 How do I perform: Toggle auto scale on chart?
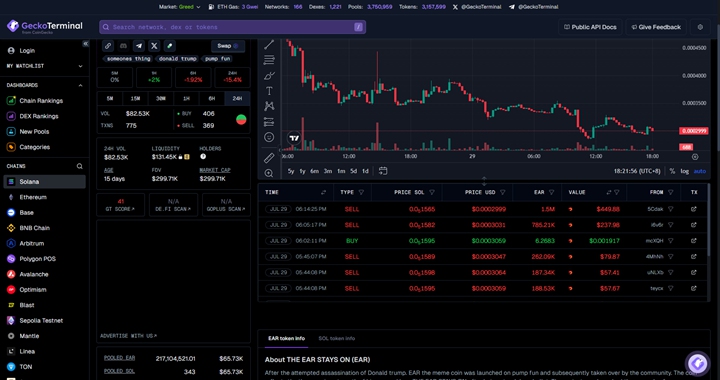(x=700, y=171)
